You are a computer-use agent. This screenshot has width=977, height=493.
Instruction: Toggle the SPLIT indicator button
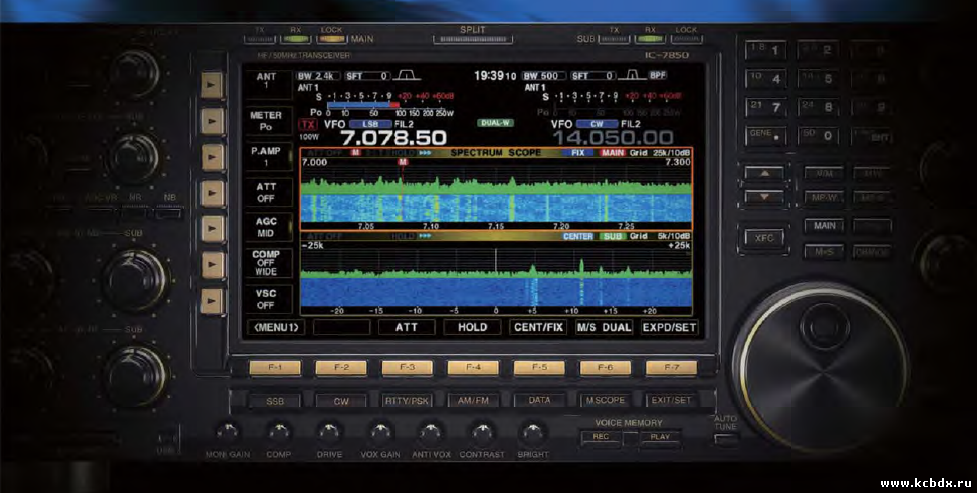(x=473, y=39)
